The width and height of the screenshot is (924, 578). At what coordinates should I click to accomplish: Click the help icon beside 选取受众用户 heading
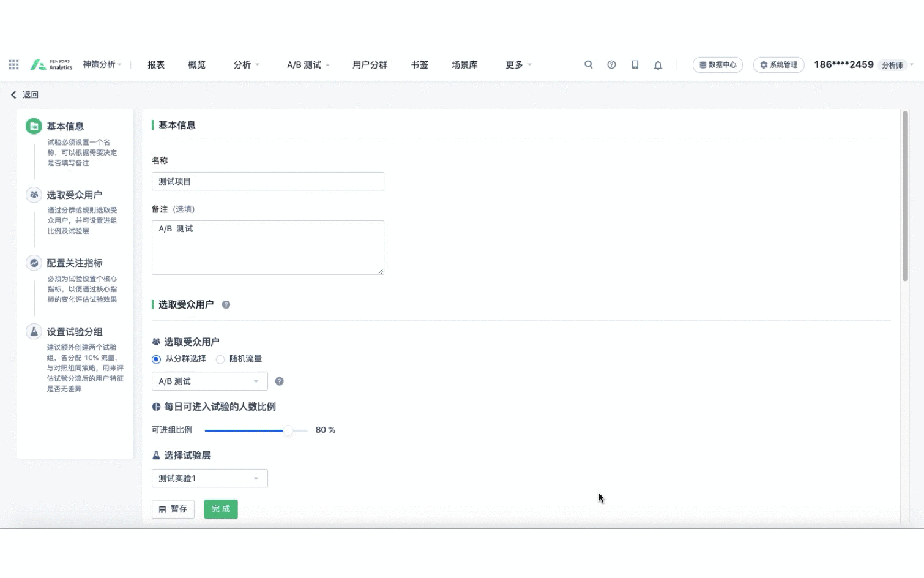click(x=226, y=305)
